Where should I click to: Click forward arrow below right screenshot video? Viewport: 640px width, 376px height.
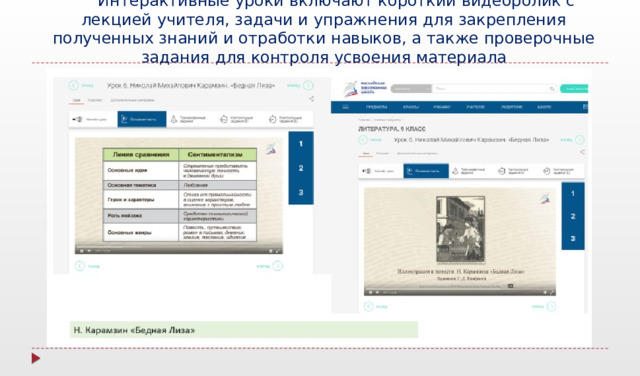point(551,307)
